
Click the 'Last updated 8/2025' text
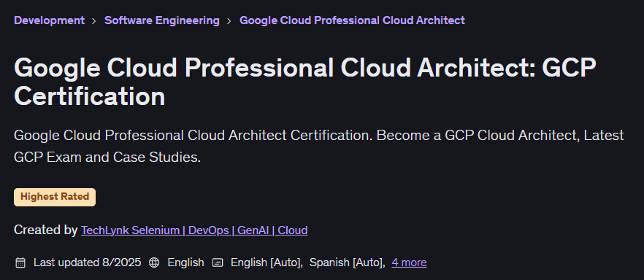[87, 262]
